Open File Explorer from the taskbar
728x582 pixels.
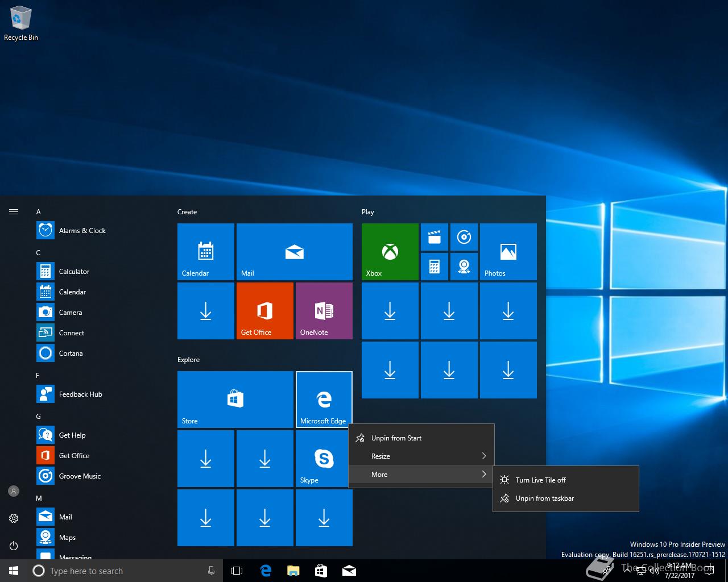tap(293, 571)
